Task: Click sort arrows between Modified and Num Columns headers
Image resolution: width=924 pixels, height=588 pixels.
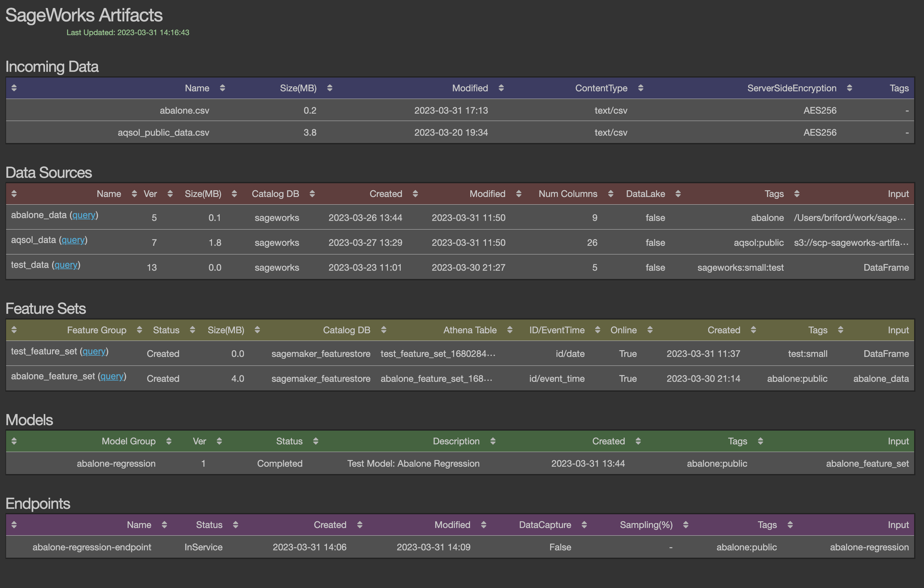Action: click(519, 194)
